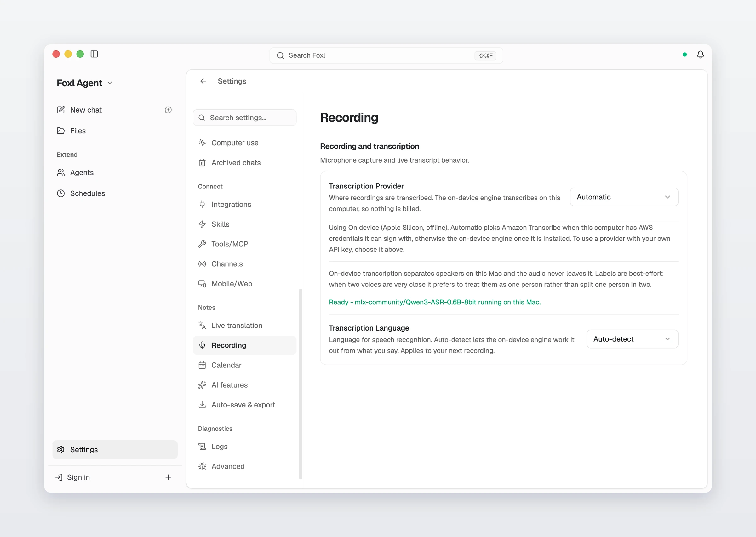Open Channels settings
The width and height of the screenshot is (756, 537).
pyautogui.click(x=244, y=264)
